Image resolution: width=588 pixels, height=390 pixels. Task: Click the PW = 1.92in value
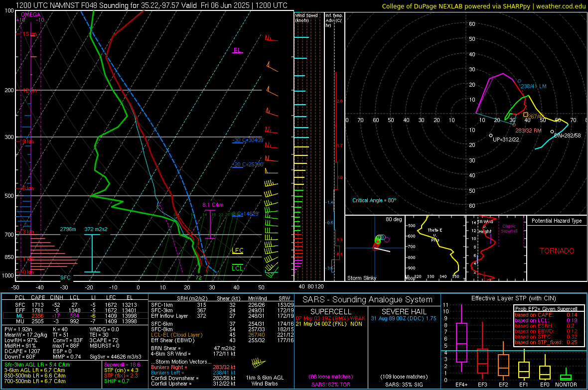tap(18, 329)
